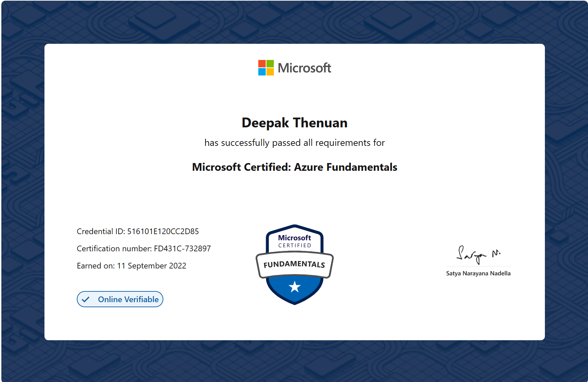This screenshot has height=382, width=588.
Task: Click the checkmark icon in Online Verifiable
Action: coord(86,299)
